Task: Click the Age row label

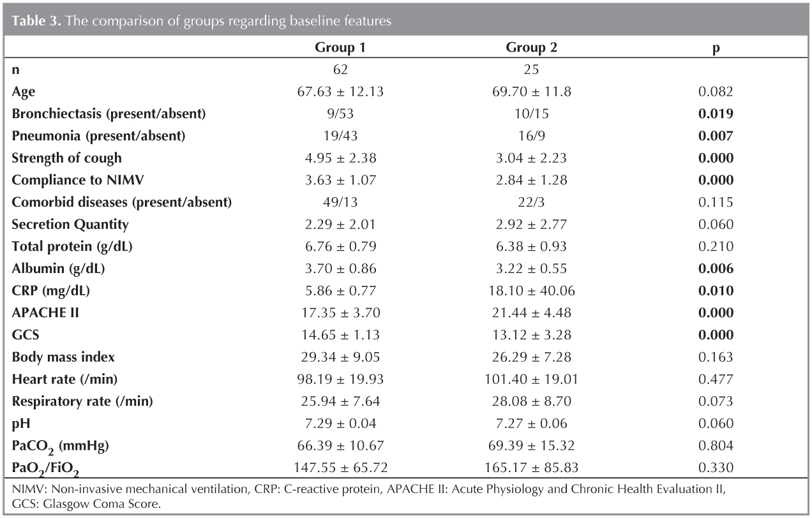Action: 22,92
